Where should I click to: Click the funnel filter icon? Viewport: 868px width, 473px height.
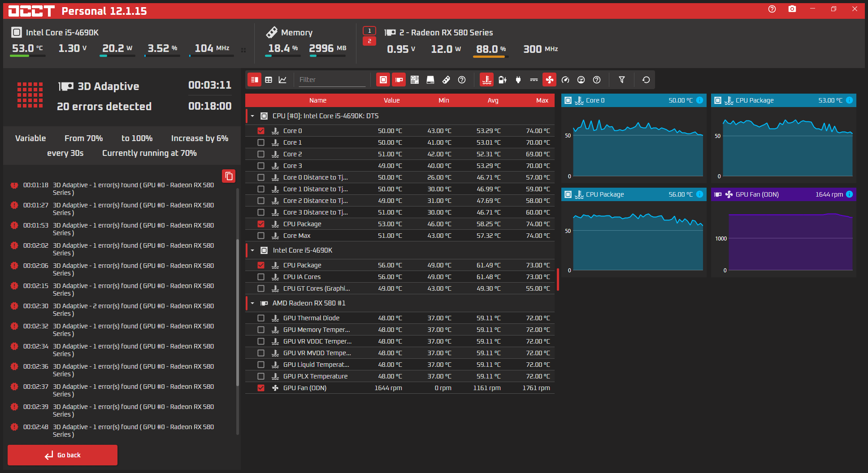(622, 80)
